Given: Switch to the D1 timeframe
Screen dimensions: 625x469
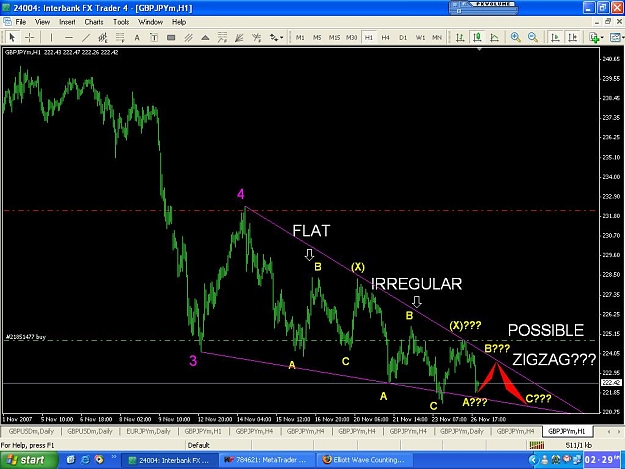Looking at the screenshot, I should coord(403,37).
